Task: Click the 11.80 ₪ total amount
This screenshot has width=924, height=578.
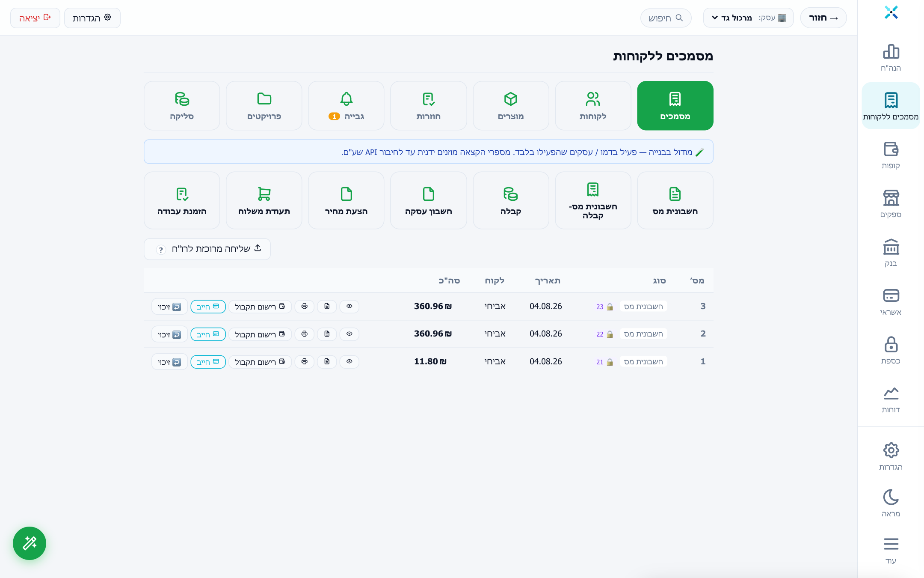Action: 430,362
